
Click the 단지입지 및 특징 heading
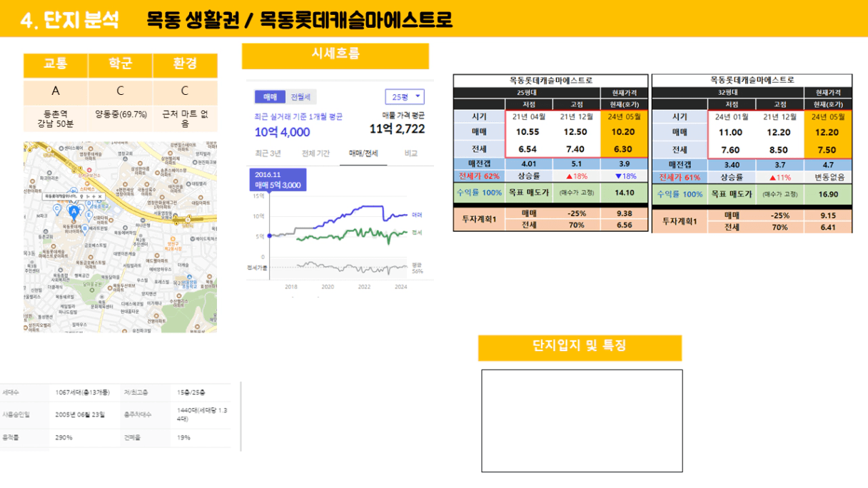580,347
